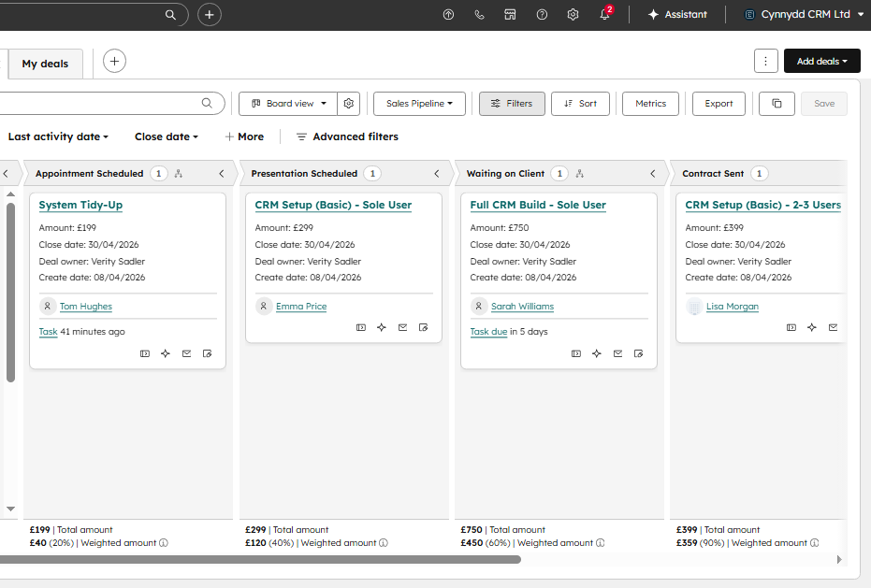Click AI sparkle icon on Emma Price's card
Screen dimensions: 871x588
[382, 327]
